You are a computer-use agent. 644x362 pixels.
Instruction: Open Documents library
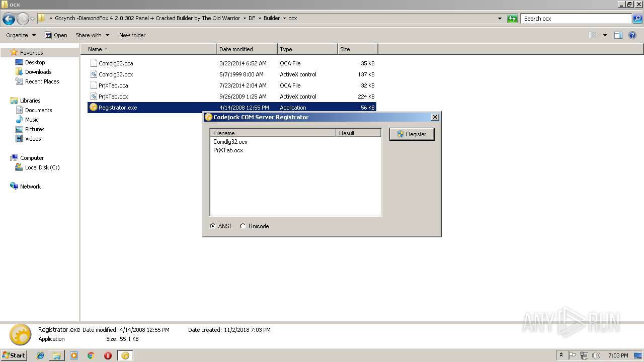tap(38, 110)
